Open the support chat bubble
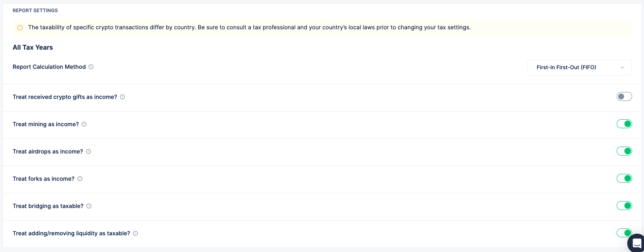 point(636,243)
